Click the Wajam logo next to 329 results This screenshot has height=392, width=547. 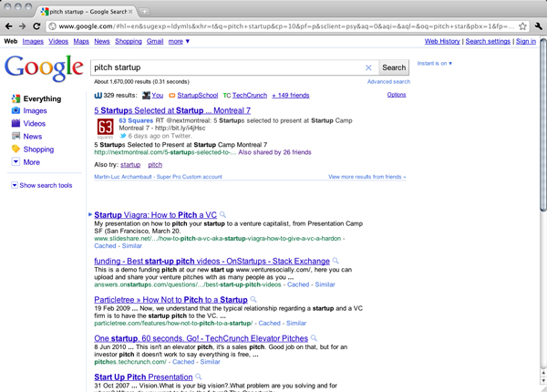[98, 95]
